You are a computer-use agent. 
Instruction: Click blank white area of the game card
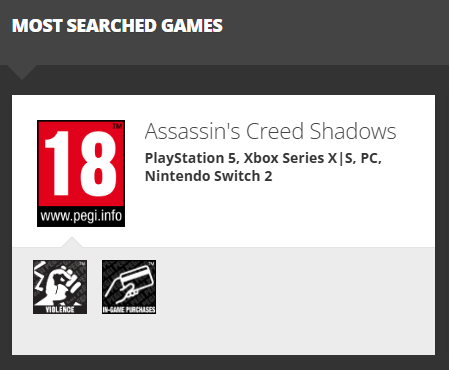(283, 213)
